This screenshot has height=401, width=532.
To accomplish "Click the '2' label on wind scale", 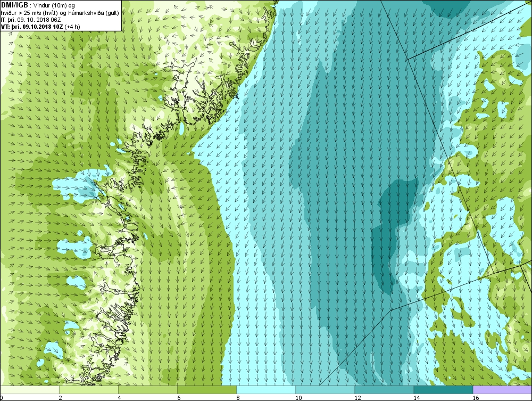I will coord(61,398).
